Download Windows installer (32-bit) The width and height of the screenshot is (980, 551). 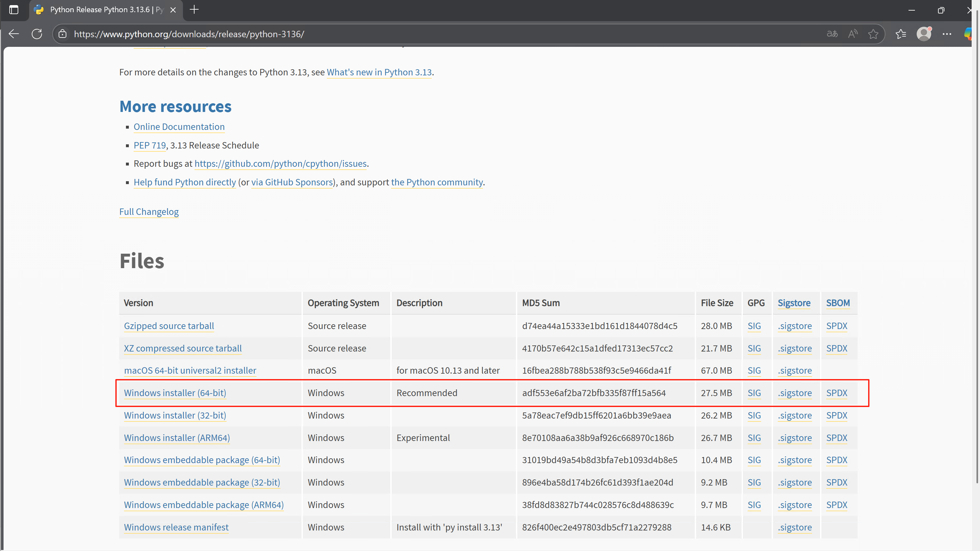tap(175, 415)
